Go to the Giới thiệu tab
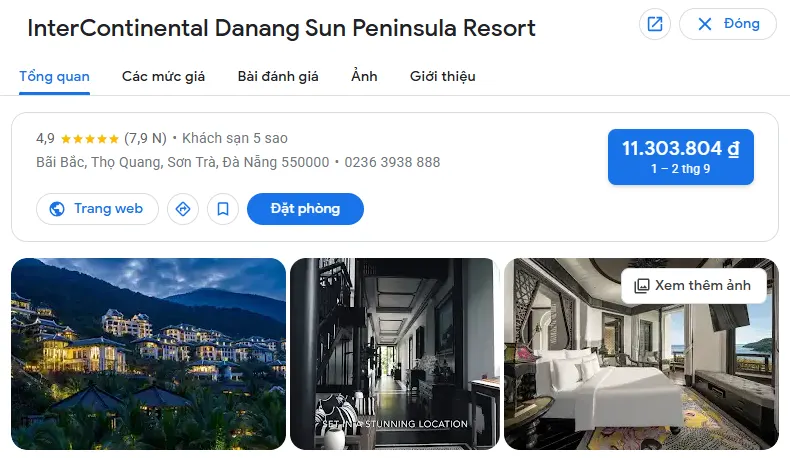 point(442,77)
